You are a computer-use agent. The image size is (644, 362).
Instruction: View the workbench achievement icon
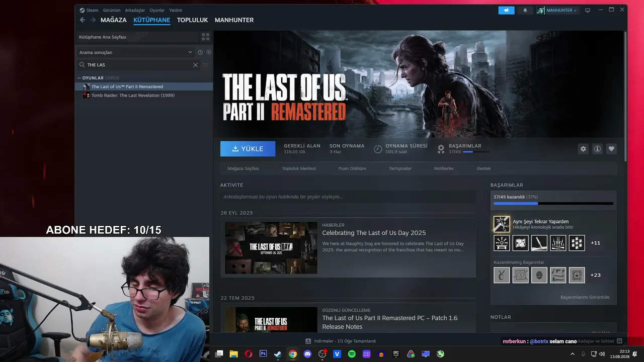502,243
